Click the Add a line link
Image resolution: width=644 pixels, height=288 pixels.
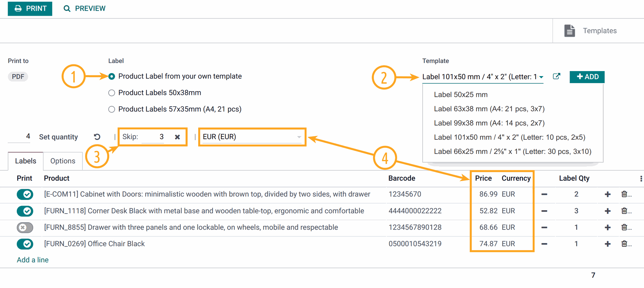[x=33, y=260]
